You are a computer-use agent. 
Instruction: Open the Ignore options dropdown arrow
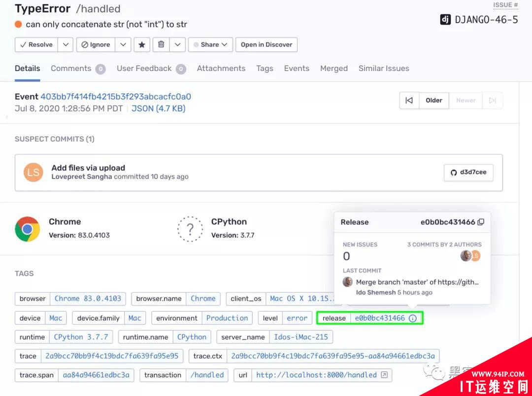coord(123,44)
